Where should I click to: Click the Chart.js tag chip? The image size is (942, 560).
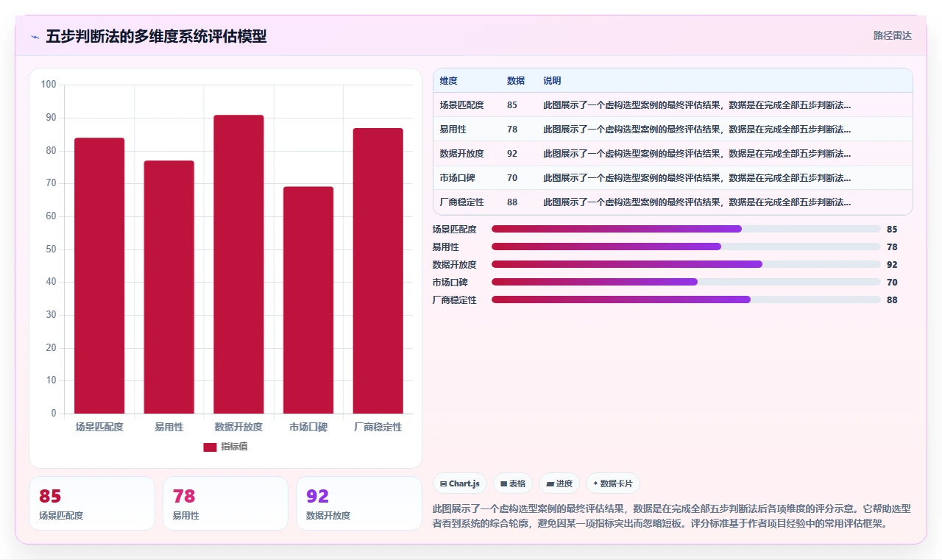tap(460, 483)
